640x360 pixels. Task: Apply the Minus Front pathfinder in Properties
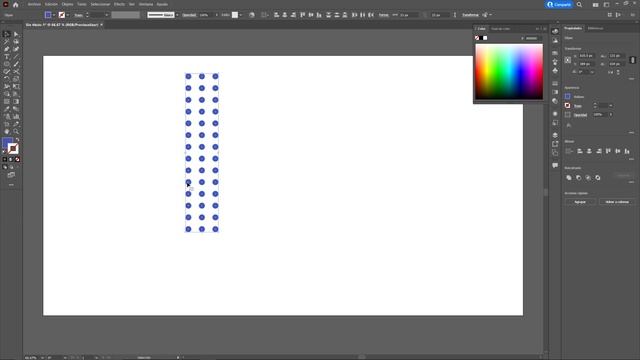coord(579,178)
